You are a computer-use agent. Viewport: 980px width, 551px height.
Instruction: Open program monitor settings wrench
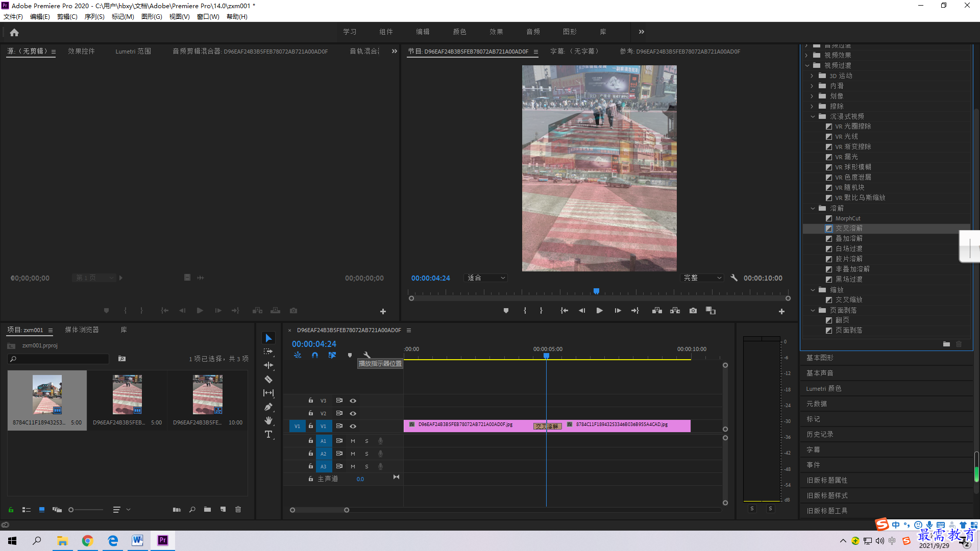pyautogui.click(x=734, y=278)
